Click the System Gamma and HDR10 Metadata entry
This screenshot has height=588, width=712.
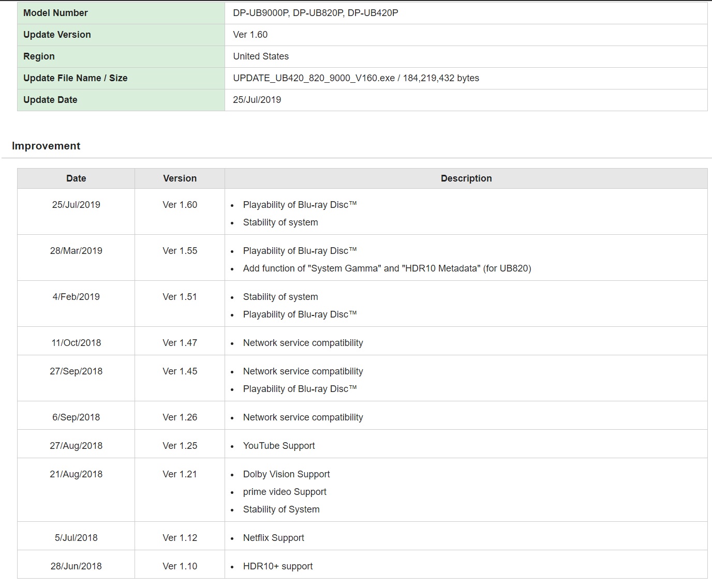[387, 268]
